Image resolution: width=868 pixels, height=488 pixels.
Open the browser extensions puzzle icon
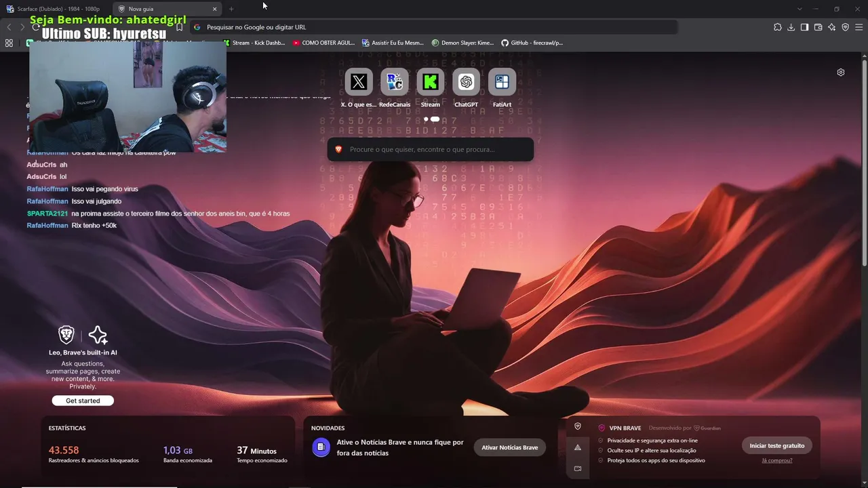pyautogui.click(x=778, y=27)
